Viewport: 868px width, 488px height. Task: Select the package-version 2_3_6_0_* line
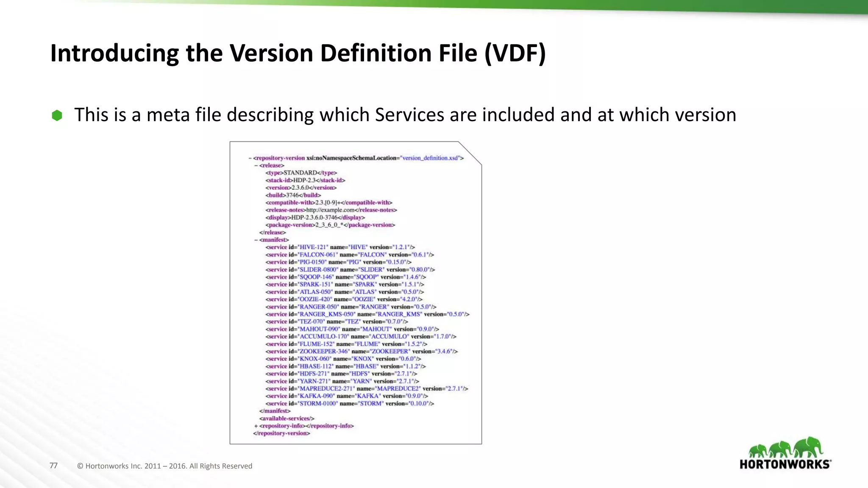(x=330, y=225)
